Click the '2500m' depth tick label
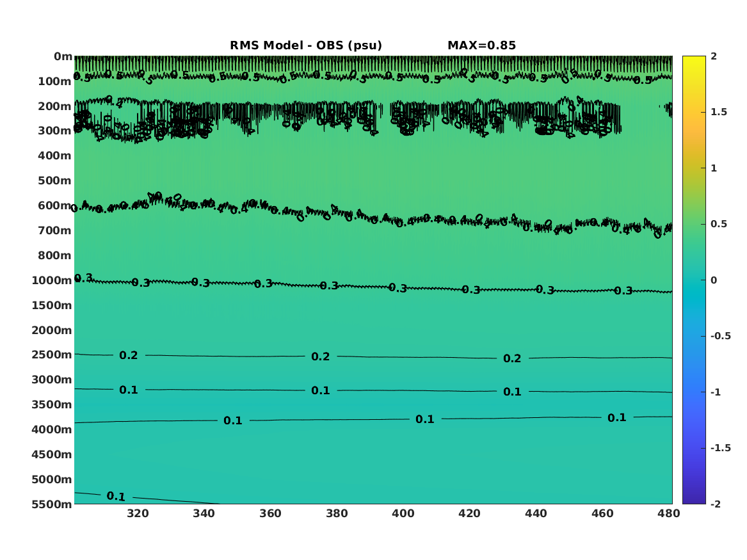The image size is (747, 560). 52,355
